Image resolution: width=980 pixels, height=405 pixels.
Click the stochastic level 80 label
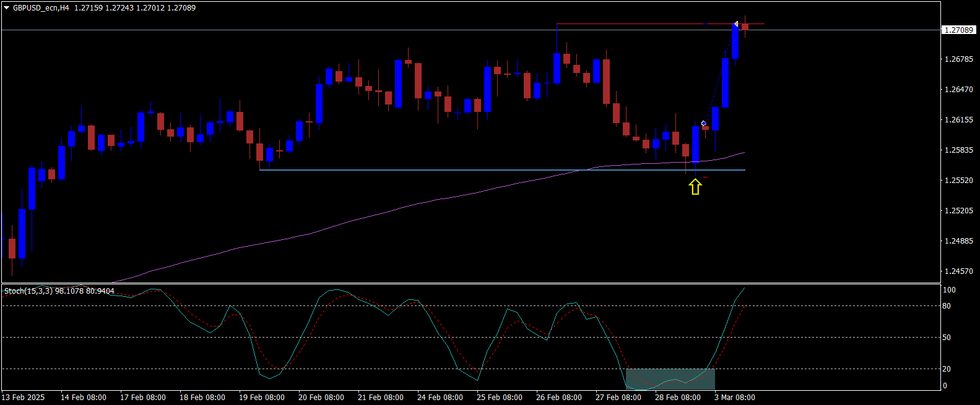(x=947, y=306)
